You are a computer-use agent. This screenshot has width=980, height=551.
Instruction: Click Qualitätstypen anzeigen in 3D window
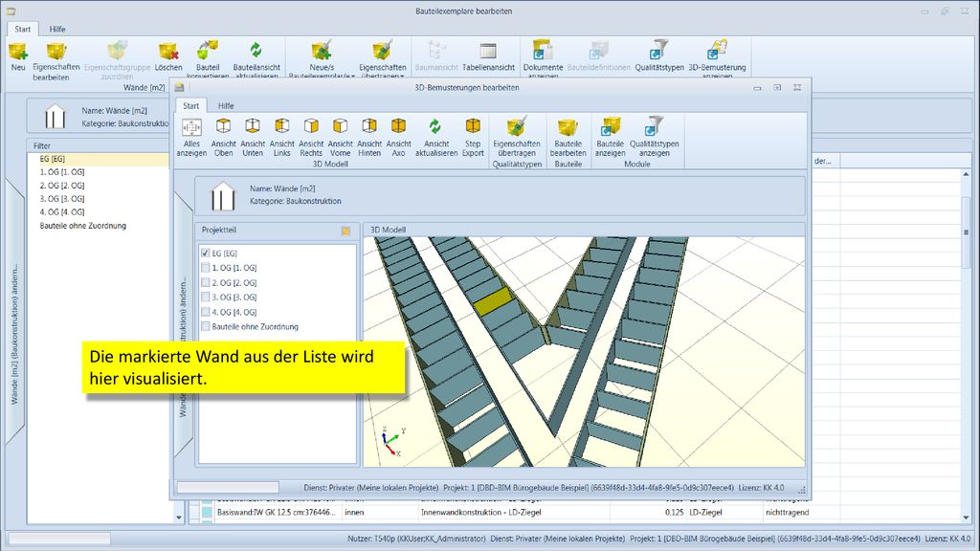point(655,138)
